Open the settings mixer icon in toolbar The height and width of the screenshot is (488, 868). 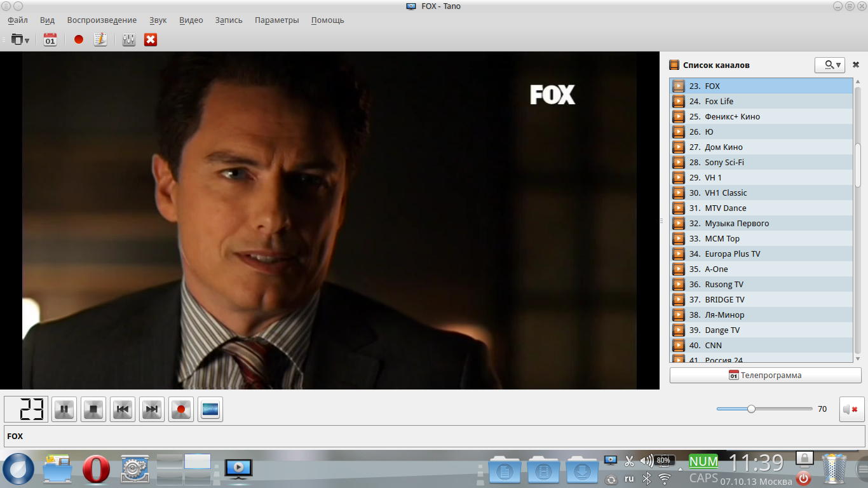coord(129,40)
